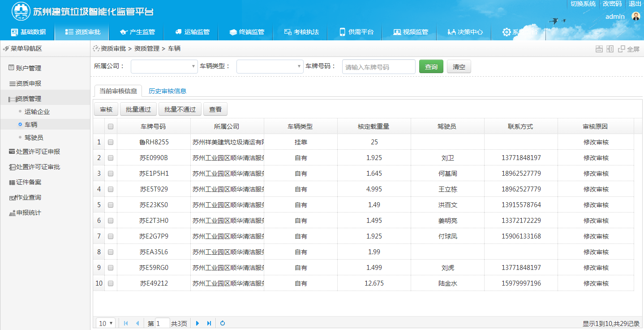Image resolution: width=644 pixels, height=330 pixels.
Task: Open the 供需平台 top menu
Action: point(356,32)
